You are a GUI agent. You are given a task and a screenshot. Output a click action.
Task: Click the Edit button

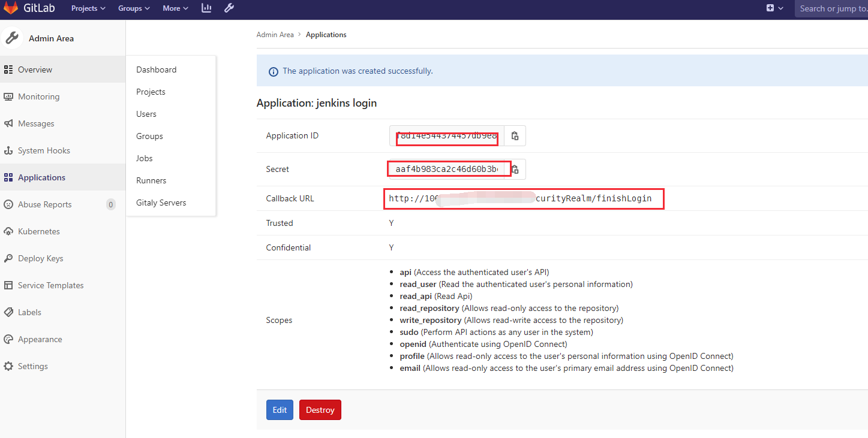(280, 410)
